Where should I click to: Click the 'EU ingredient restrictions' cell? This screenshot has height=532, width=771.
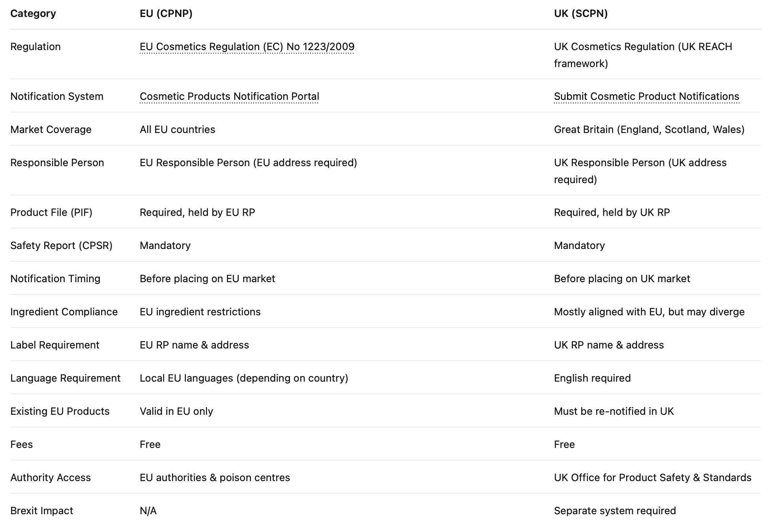[200, 312]
